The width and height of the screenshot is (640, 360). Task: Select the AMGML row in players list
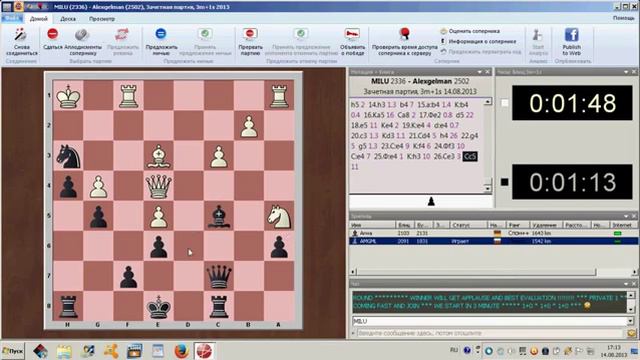(x=494, y=241)
